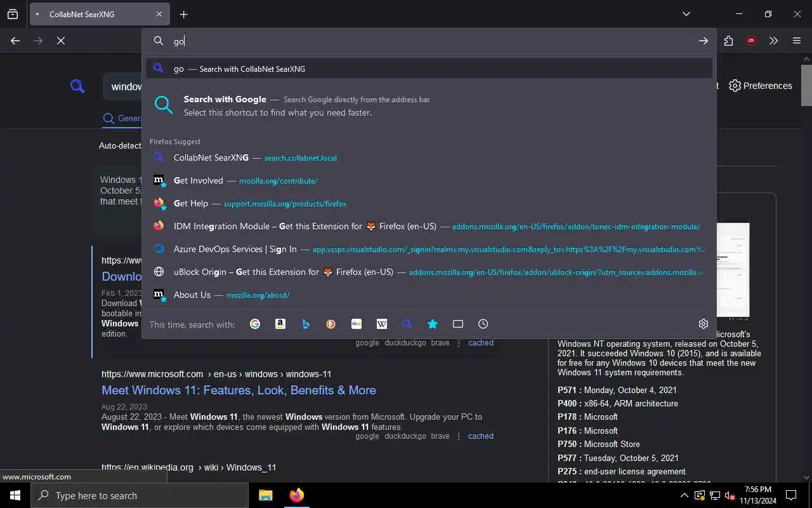Go back to the previous page
This screenshot has height=508, width=812.
[x=15, y=41]
